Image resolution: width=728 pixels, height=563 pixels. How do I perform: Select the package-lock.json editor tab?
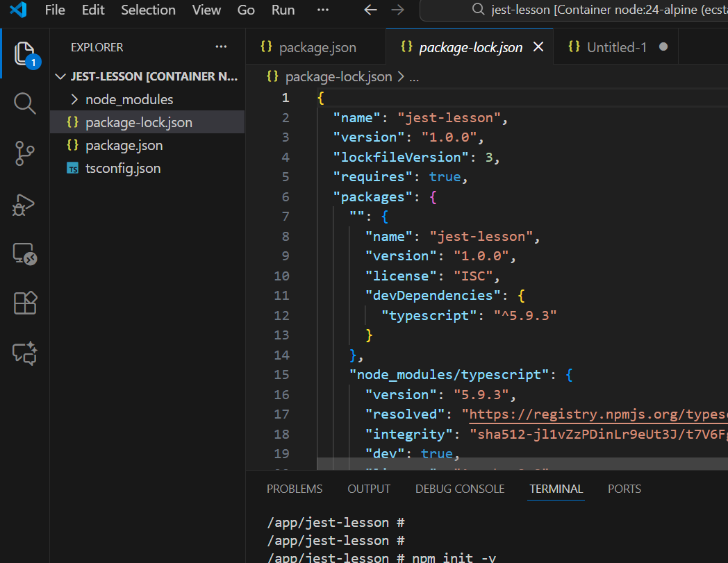click(x=470, y=47)
